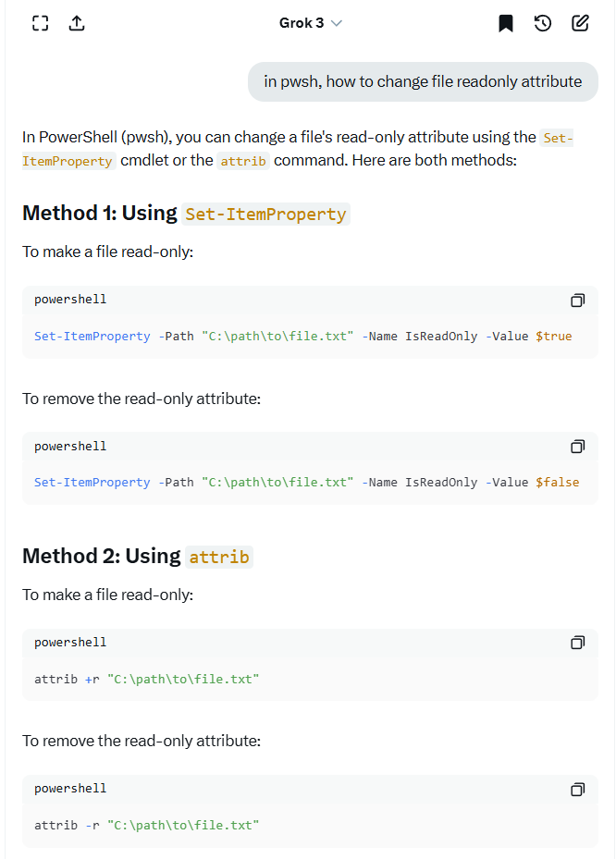
Task: Click the user message about readonly attribute
Action: click(423, 81)
